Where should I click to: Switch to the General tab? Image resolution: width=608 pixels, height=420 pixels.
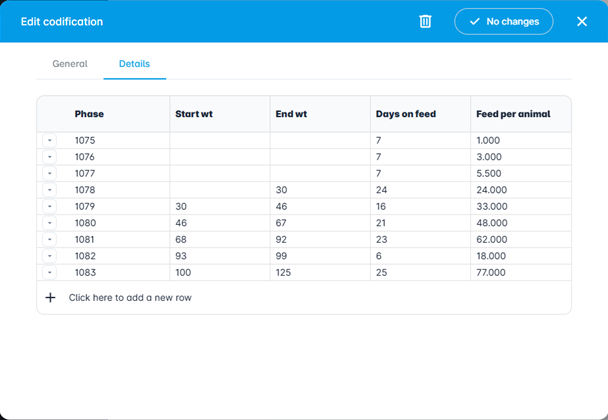coord(70,64)
